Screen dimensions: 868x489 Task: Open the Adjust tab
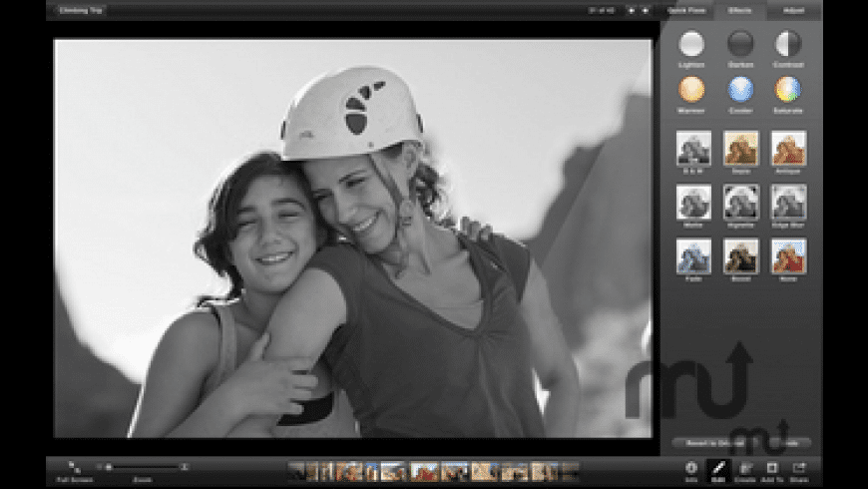click(x=794, y=11)
